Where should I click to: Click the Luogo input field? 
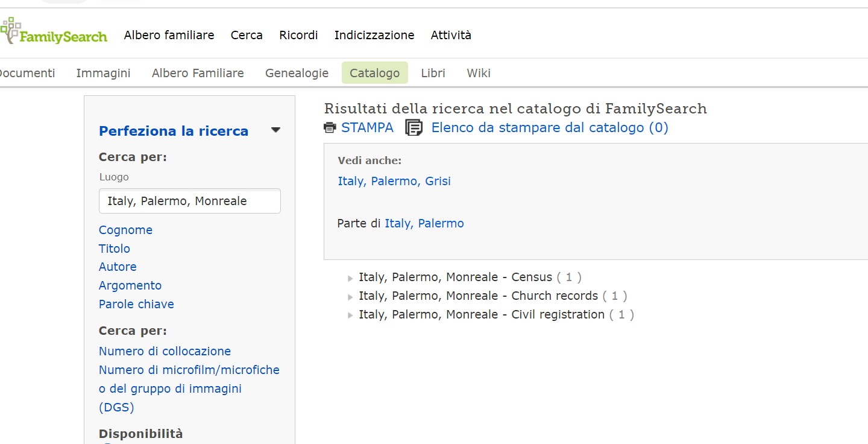tap(190, 201)
